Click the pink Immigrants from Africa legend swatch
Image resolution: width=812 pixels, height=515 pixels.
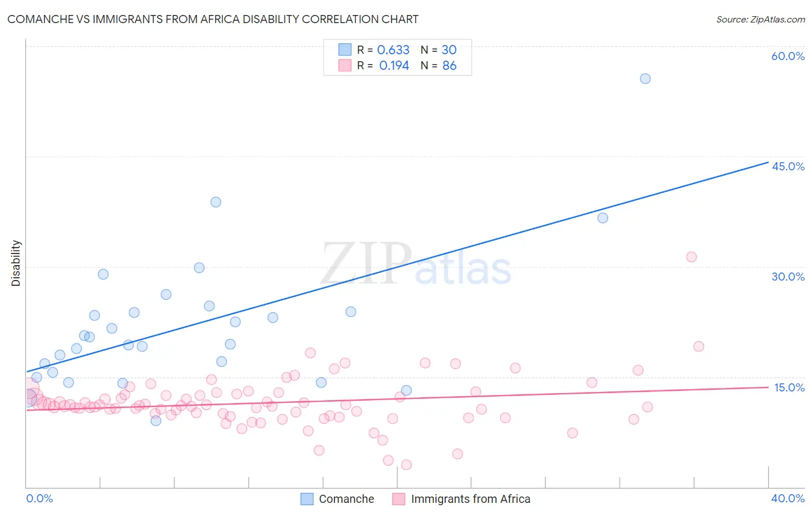click(398, 499)
